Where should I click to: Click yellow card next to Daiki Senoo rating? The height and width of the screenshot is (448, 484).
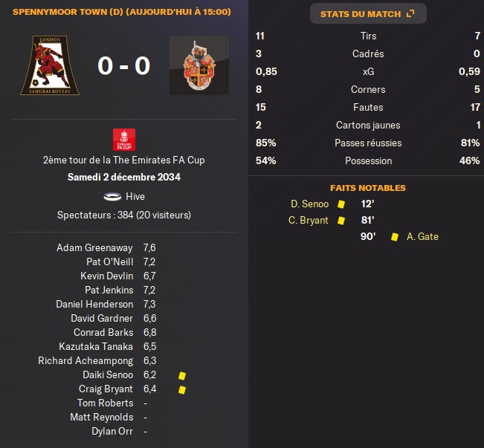click(x=181, y=375)
